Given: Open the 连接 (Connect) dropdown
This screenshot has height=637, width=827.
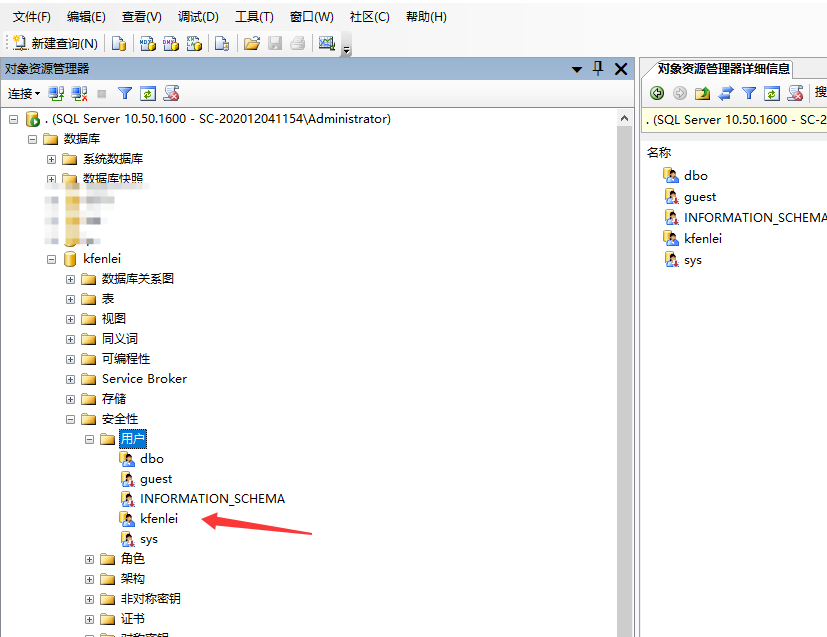Looking at the screenshot, I should 24,94.
